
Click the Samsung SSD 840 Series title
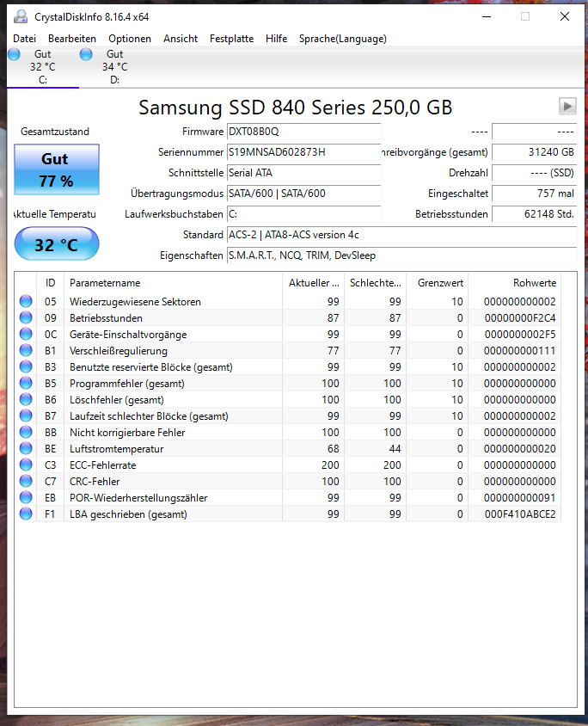[295, 108]
